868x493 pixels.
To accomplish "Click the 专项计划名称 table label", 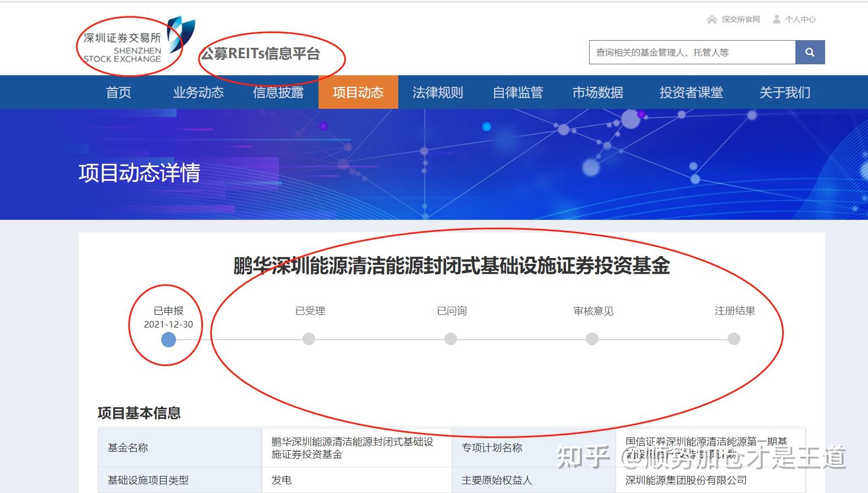I will click(x=492, y=448).
